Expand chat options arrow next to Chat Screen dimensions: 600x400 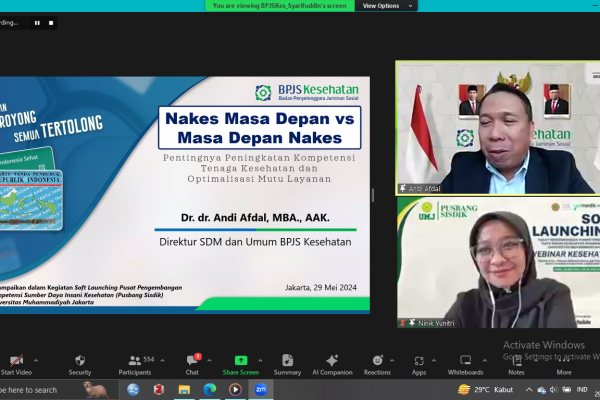tap(209, 361)
